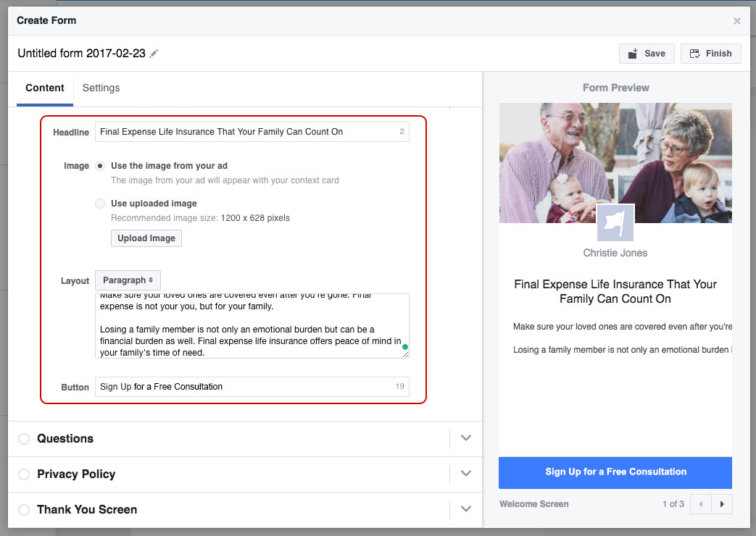Click the Upload Image button
The height and width of the screenshot is (536, 756).
146,238
